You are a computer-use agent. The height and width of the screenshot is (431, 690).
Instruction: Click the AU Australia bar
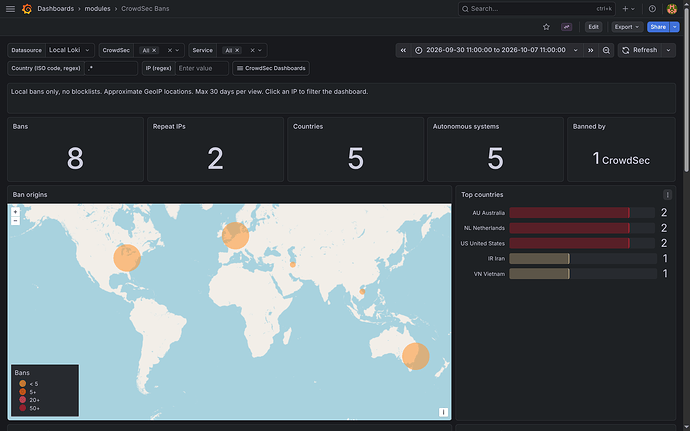pyautogui.click(x=569, y=213)
